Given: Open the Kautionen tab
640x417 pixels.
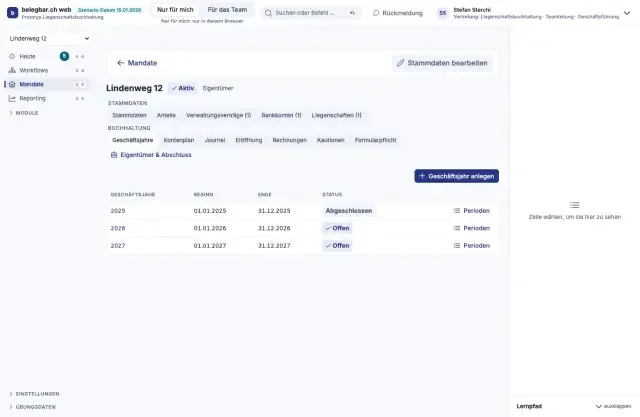Looking at the screenshot, I should (330, 140).
